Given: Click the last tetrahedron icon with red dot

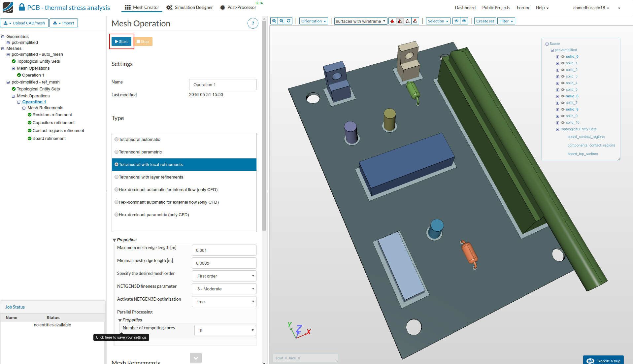Looking at the screenshot, I should (415, 21).
